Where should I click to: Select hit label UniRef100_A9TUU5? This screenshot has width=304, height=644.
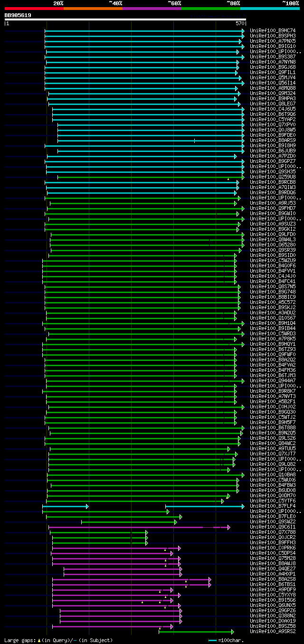tap(273, 449)
